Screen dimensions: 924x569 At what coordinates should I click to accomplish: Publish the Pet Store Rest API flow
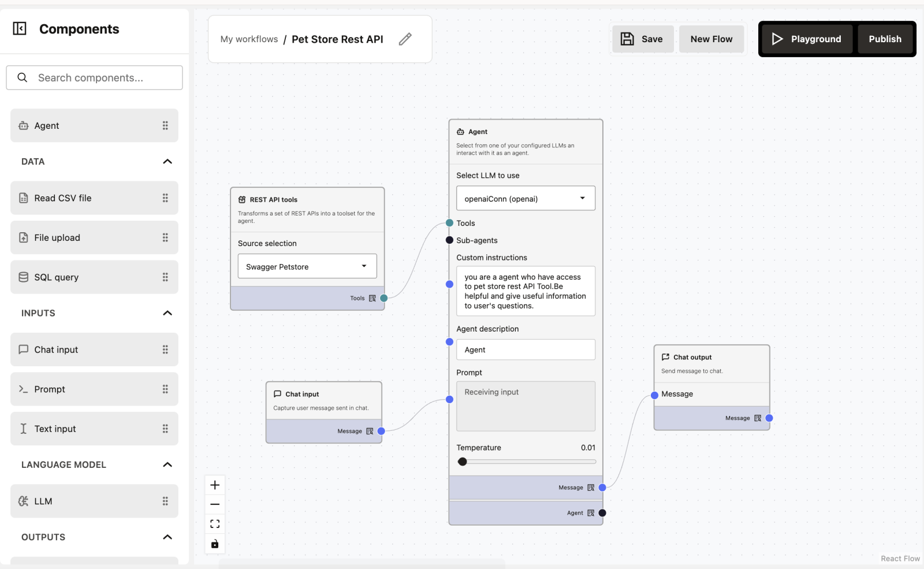(884, 39)
